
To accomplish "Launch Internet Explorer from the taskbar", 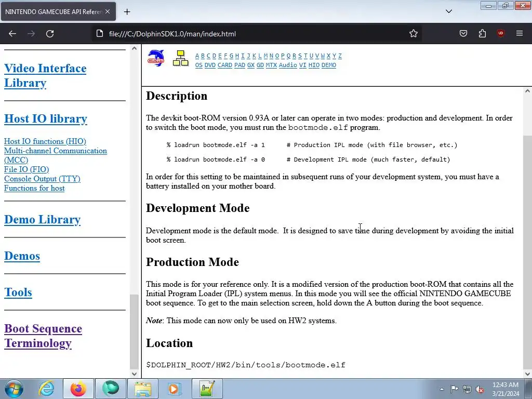I will tap(46, 389).
